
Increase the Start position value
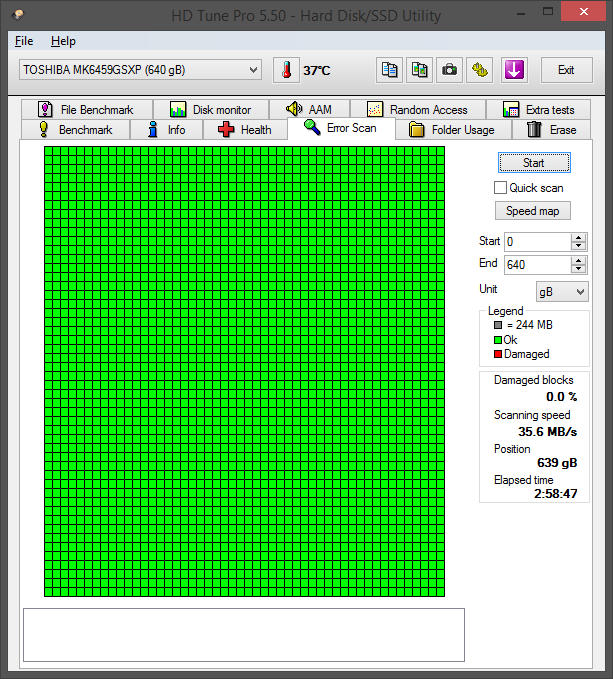click(x=578, y=237)
